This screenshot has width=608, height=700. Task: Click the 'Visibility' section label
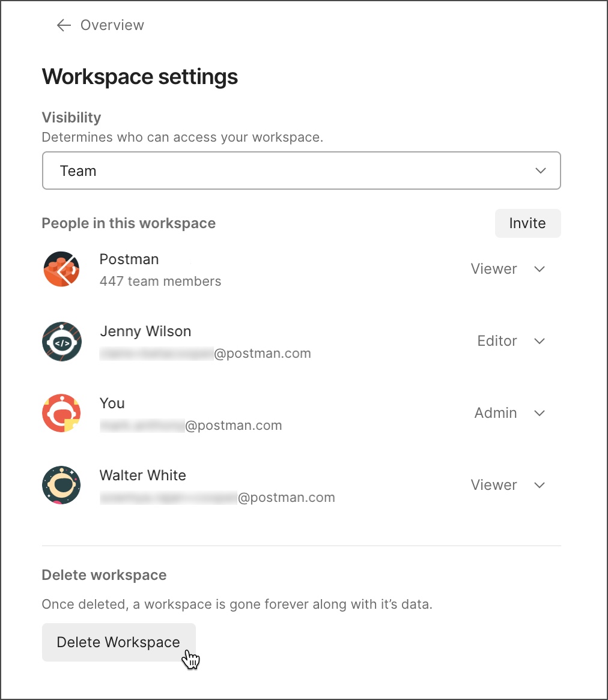tap(71, 118)
